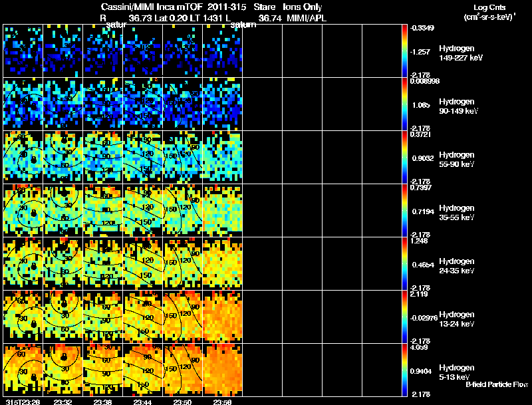Click the B-field Particle Flow legend text
The image size is (532, 405).
coord(496,384)
